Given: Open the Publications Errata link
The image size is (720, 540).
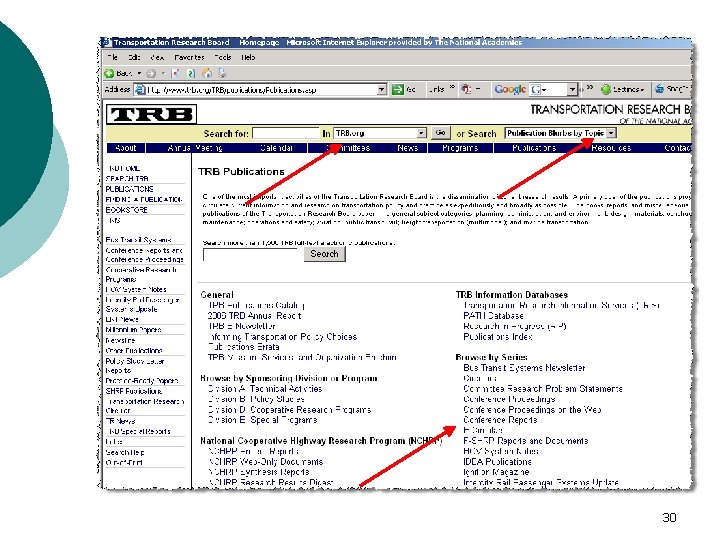Looking at the screenshot, I should [243, 347].
